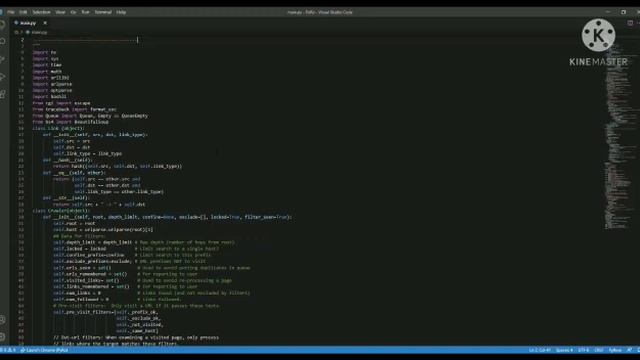Click the line 'import optparse'
Screen dimensions: 640x360
[52, 91]
